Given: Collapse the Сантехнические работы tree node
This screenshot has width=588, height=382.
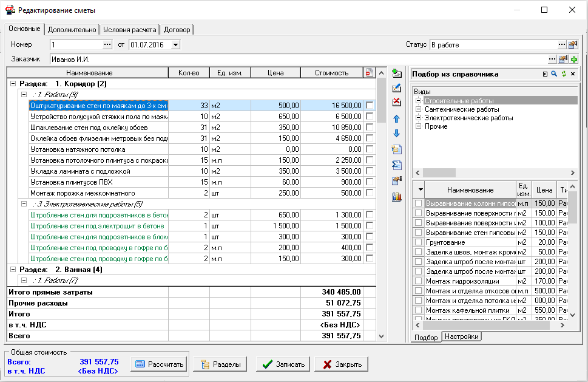Looking at the screenshot, I should tap(418, 109).
